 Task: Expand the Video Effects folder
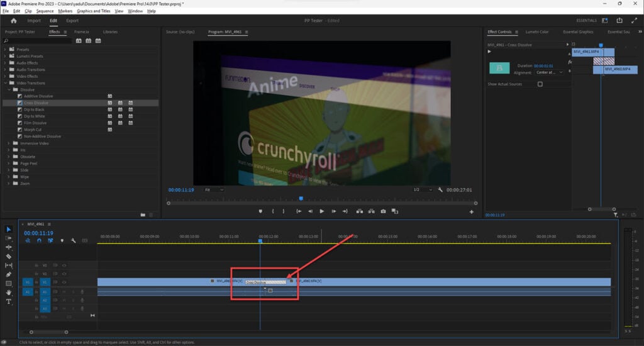pyautogui.click(x=5, y=76)
